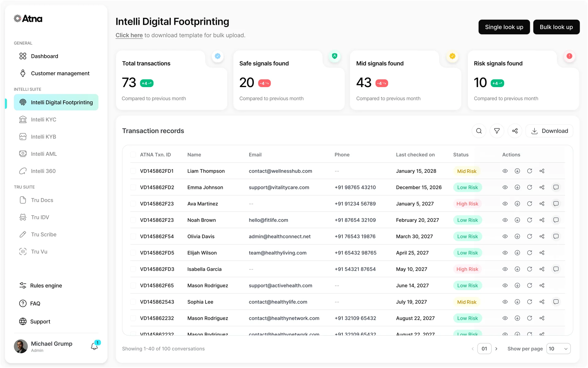
Task: Share Noah Brown's record
Action: (542, 220)
